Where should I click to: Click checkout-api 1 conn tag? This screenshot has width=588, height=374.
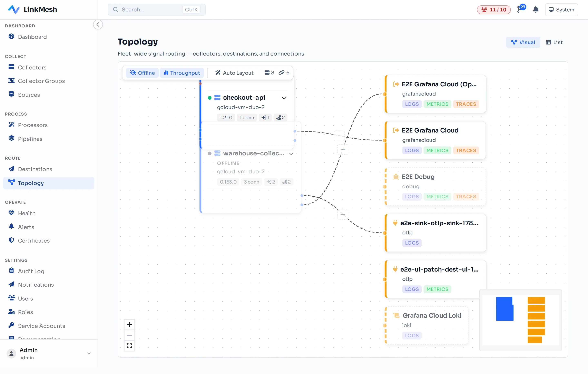coord(247,117)
